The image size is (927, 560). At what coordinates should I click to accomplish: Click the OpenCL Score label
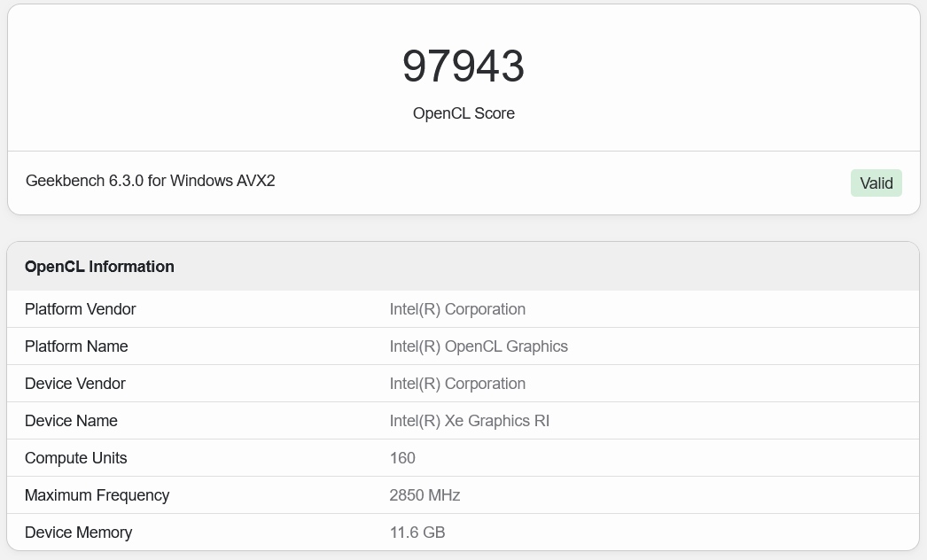point(463,113)
